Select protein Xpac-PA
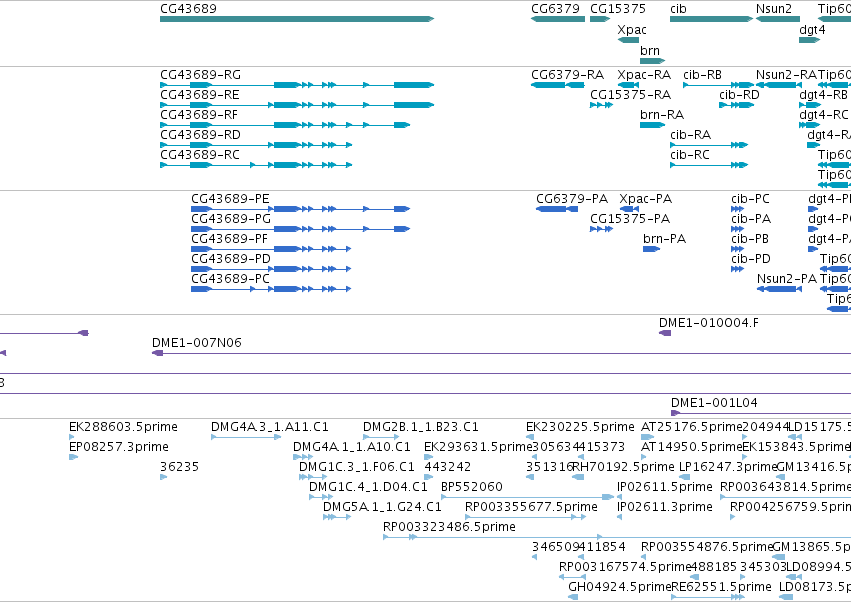 (629, 209)
